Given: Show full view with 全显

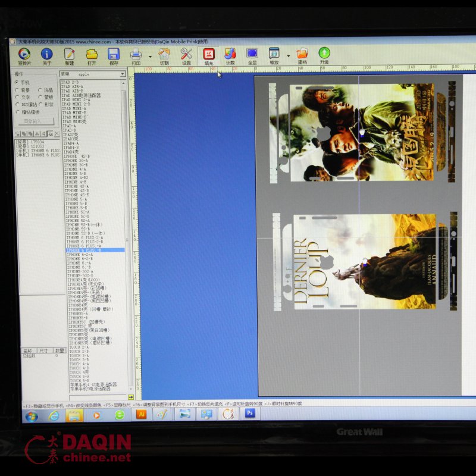Looking at the screenshot, I should (252, 57).
